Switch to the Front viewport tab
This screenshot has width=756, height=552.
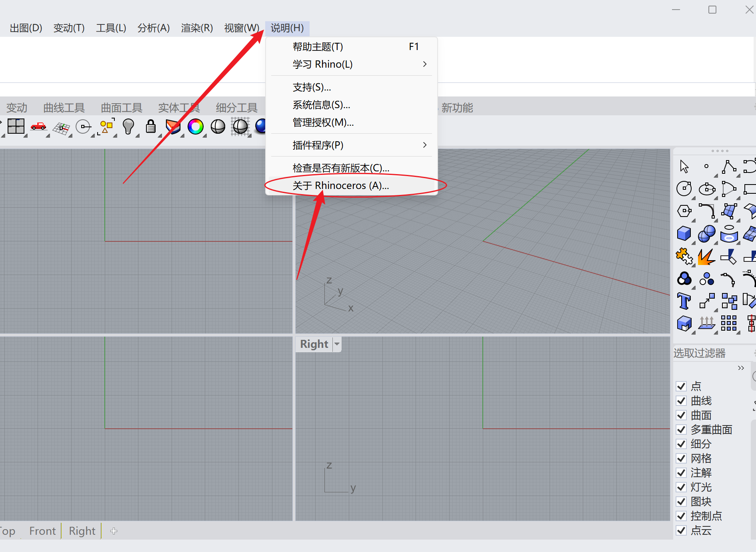pyautogui.click(x=42, y=531)
